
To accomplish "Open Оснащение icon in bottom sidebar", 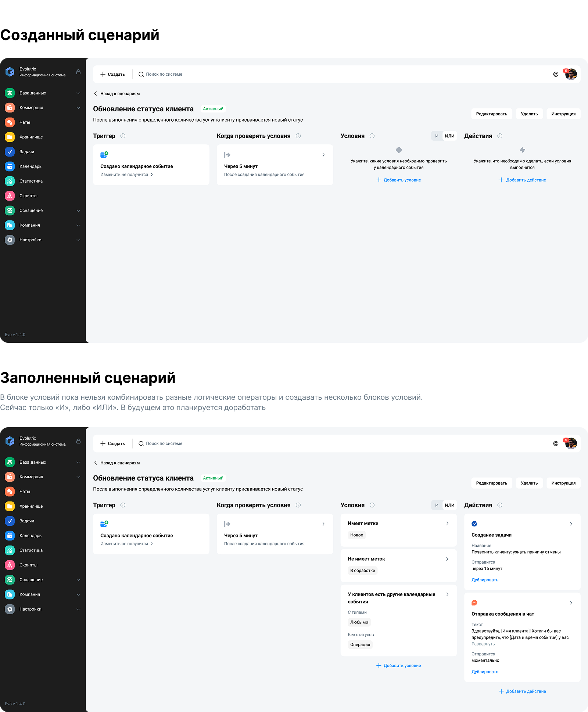I will [10, 580].
